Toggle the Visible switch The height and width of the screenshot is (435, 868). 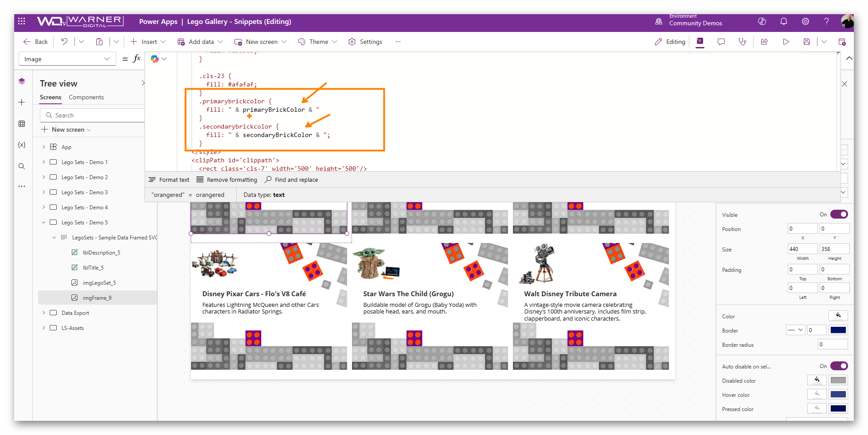pos(839,215)
